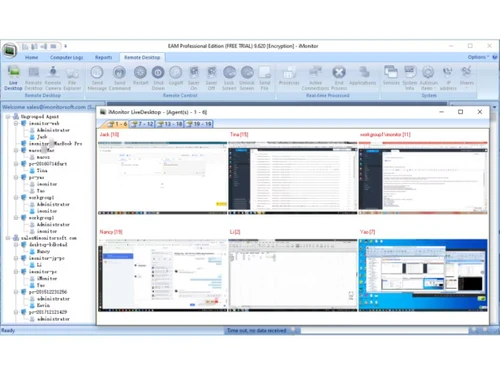Open workgroup1\imonitor [11] screen thumbnail
The width and height of the screenshot is (500, 375).
pos(423,178)
